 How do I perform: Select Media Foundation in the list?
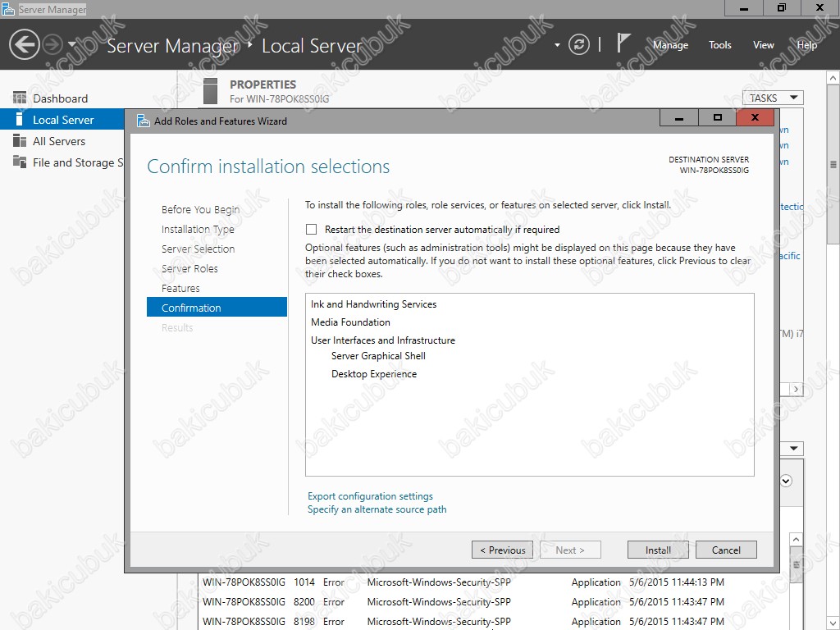click(350, 322)
